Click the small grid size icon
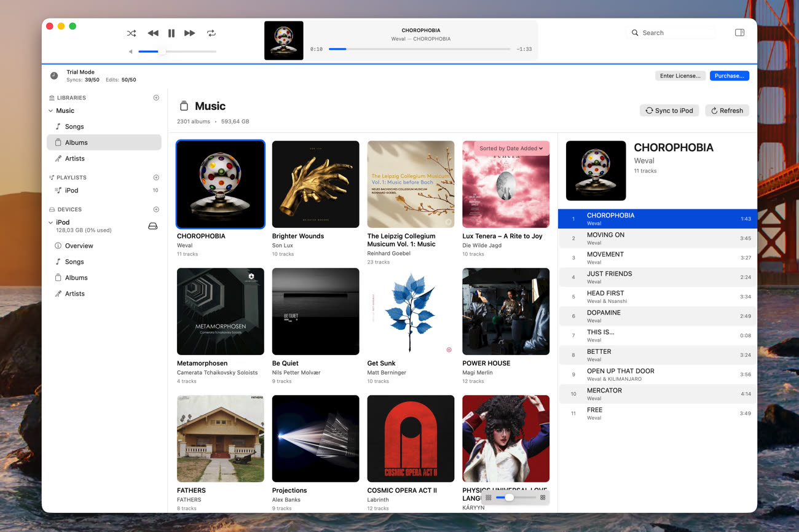This screenshot has height=532, width=799. (x=489, y=498)
